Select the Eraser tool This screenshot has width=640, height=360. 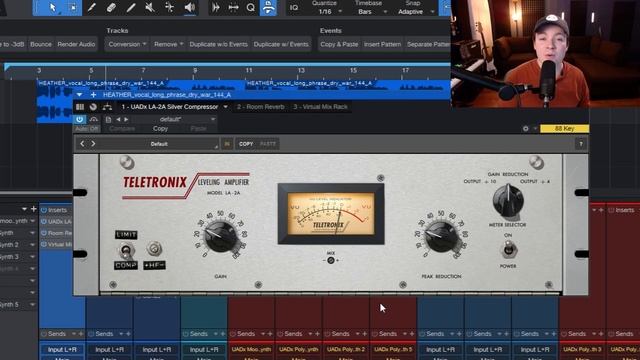click(111, 7)
